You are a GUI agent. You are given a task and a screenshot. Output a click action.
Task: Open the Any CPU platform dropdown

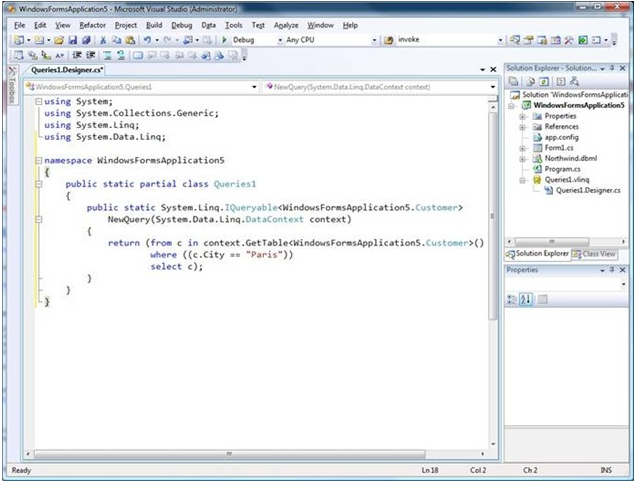(x=374, y=40)
